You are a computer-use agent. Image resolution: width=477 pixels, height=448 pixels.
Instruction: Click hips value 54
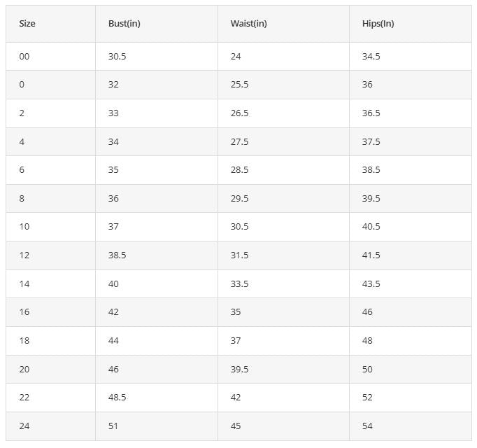[367, 426]
